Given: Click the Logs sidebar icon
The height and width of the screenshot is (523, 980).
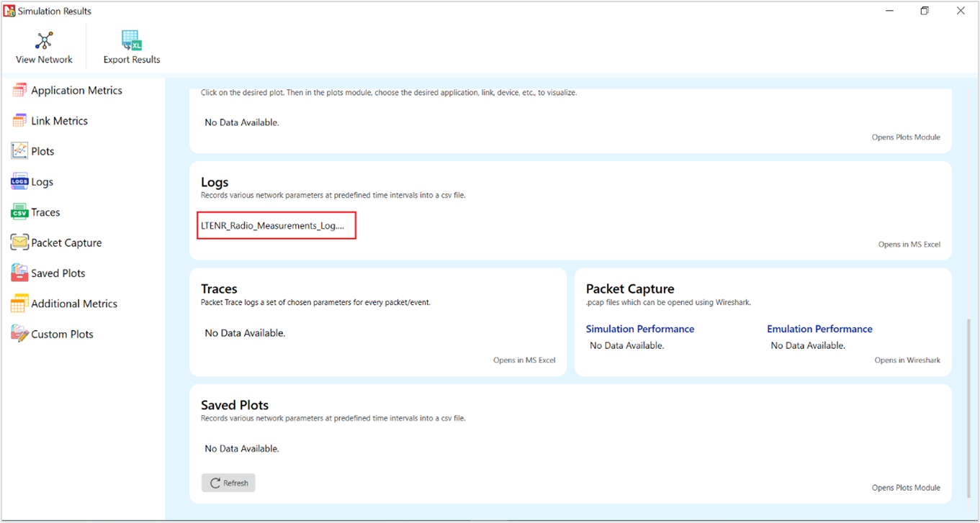Looking at the screenshot, I should pos(19,182).
